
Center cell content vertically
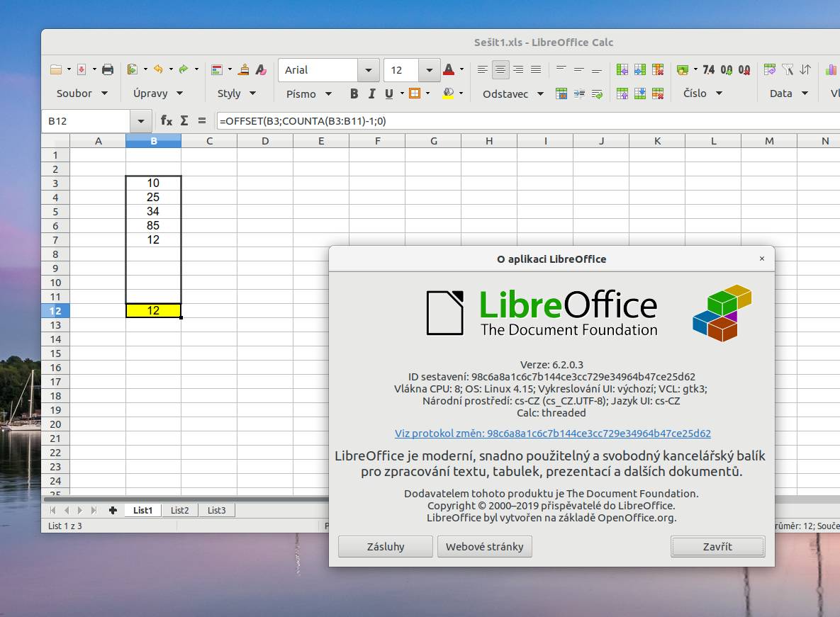coord(579,69)
